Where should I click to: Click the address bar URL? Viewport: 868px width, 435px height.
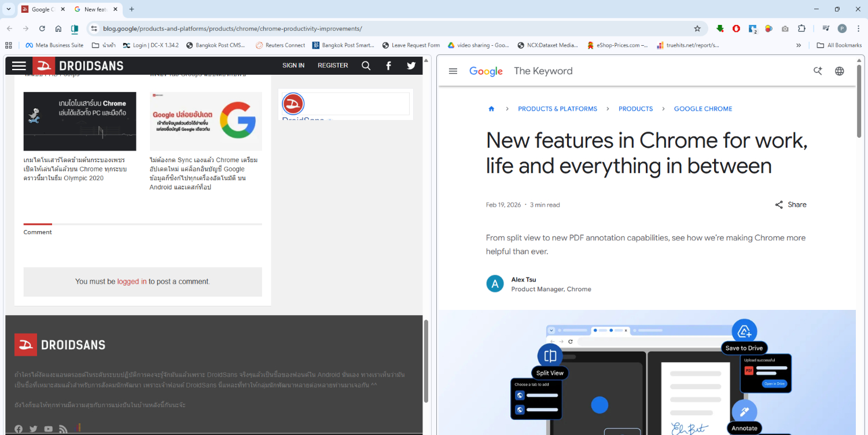(233, 28)
